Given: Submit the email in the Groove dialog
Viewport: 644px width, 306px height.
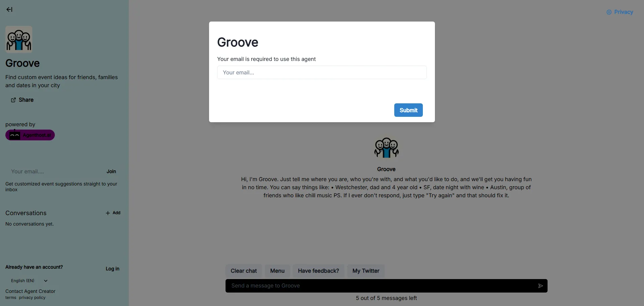Looking at the screenshot, I should point(408,110).
